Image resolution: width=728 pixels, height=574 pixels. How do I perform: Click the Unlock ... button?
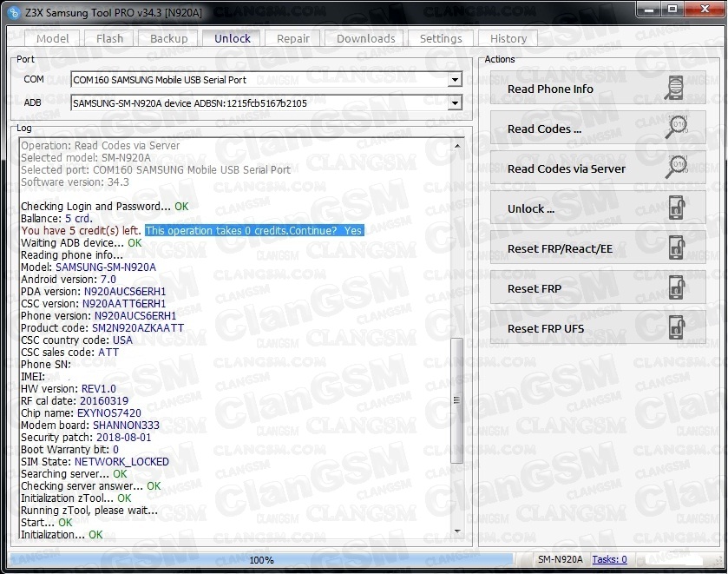pos(598,208)
